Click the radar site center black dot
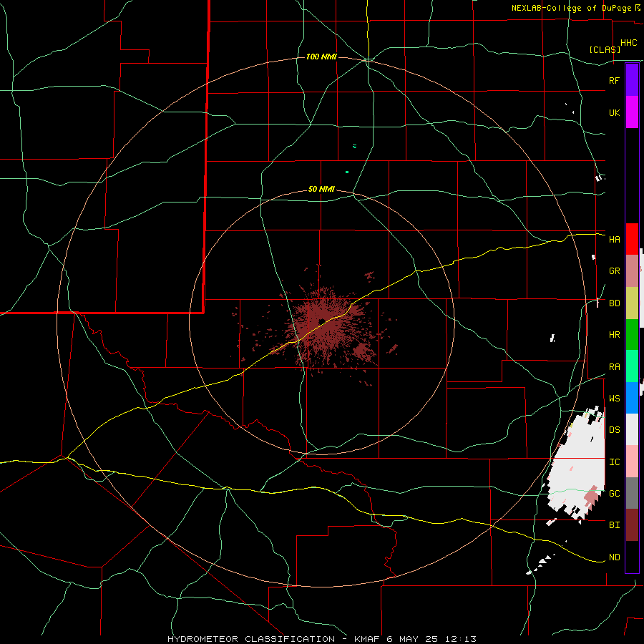The width and height of the screenshot is (644, 644). click(x=321, y=321)
